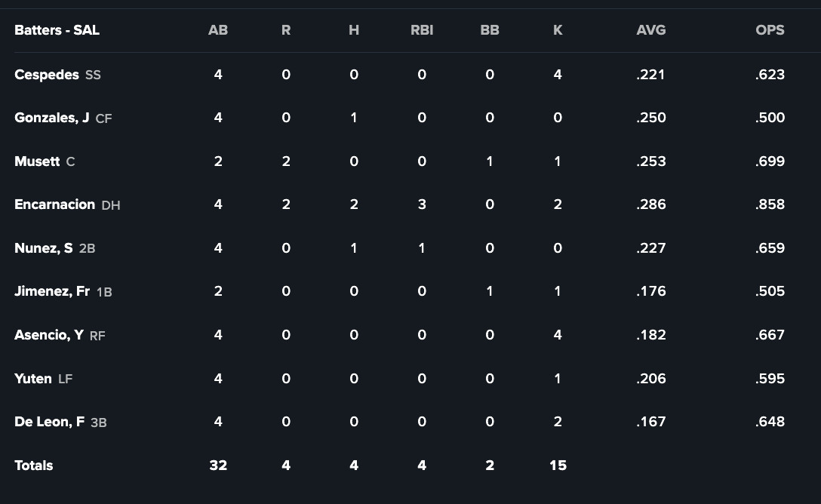Click Gonzales, J player name

pos(52,118)
